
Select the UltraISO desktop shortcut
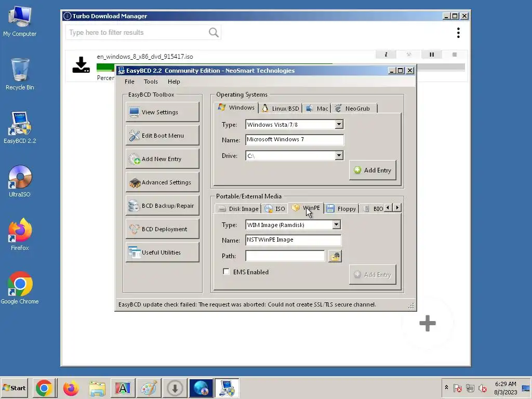coord(20,181)
